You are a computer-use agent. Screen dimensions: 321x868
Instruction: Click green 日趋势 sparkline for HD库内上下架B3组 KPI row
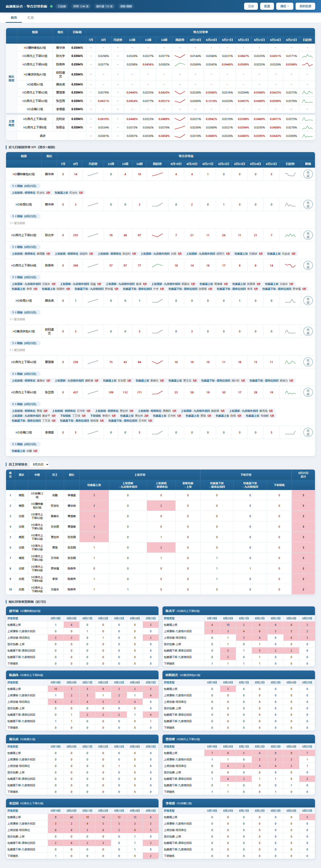coord(290,235)
